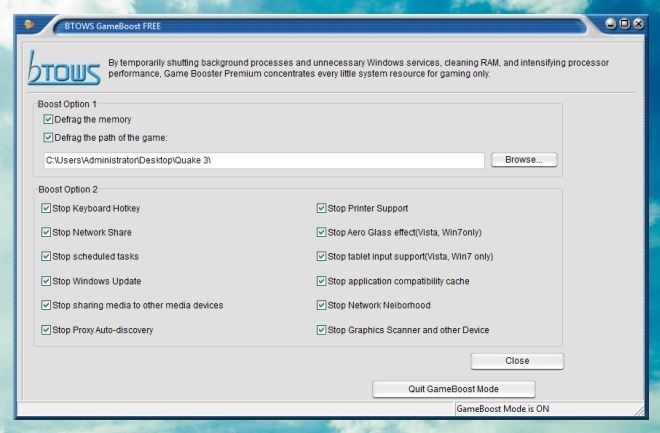Toggle Stop tablet input support checkbox

(x=321, y=256)
